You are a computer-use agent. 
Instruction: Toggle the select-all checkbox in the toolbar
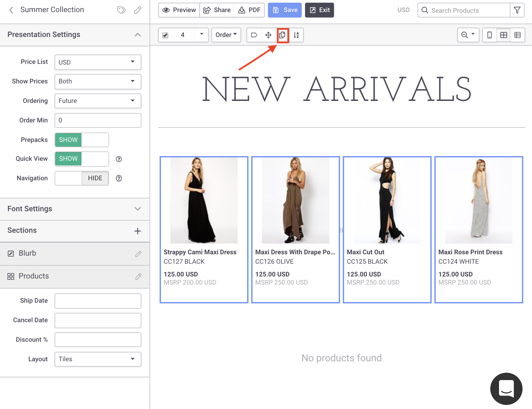click(x=165, y=35)
